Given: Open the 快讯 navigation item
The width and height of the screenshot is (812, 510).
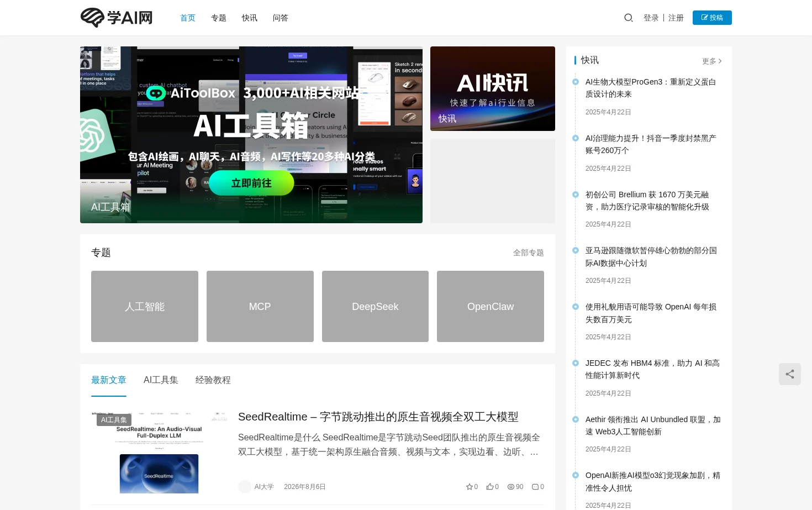Looking at the screenshot, I should pos(250,18).
